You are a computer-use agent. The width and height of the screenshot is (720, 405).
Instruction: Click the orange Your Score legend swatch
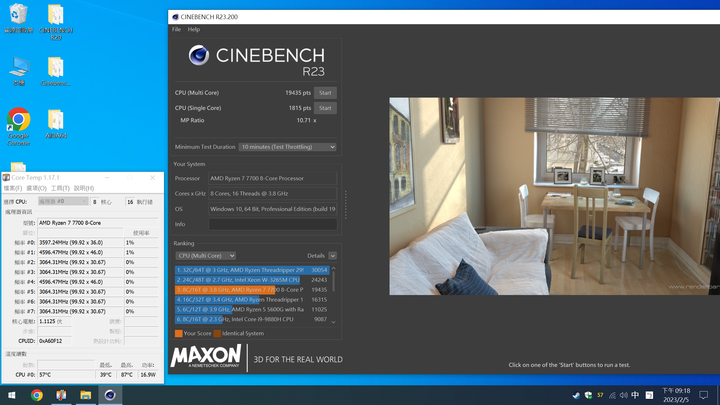coord(179,333)
